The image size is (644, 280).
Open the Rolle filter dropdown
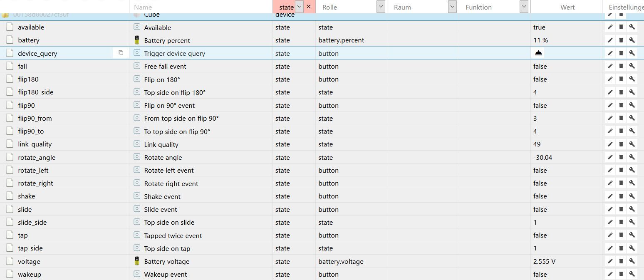point(380,7)
